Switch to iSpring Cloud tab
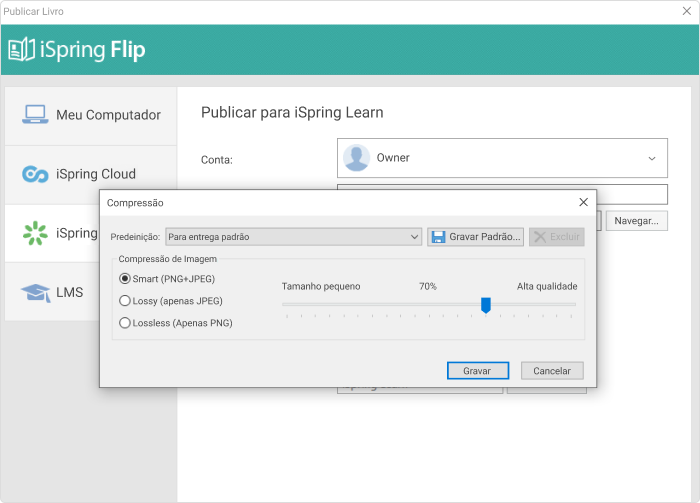Viewport: 700px width, 503px height. 91,175
